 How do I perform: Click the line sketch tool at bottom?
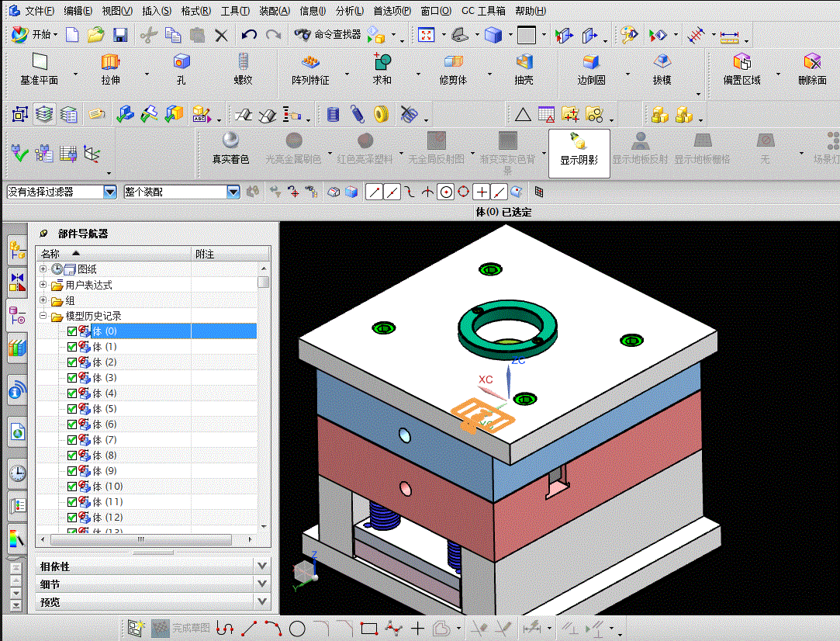pos(248,628)
